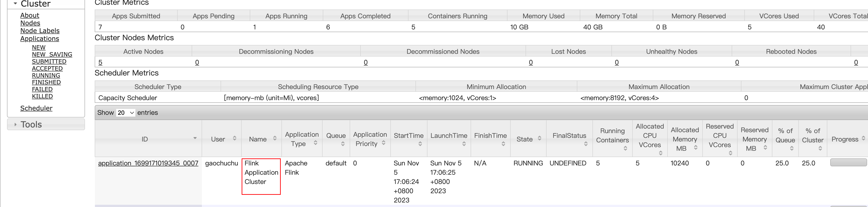Show FINISHED applications in sidebar
868x207 pixels.
[46, 82]
